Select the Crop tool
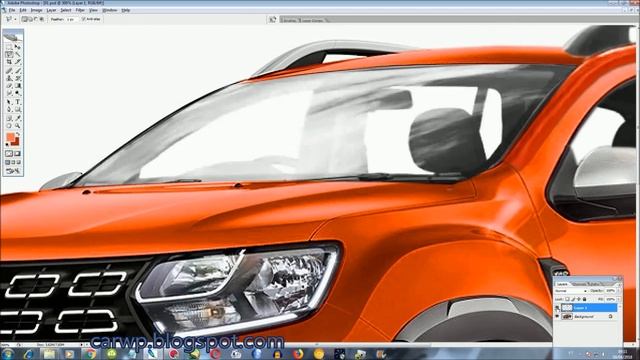 tap(9, 62)
